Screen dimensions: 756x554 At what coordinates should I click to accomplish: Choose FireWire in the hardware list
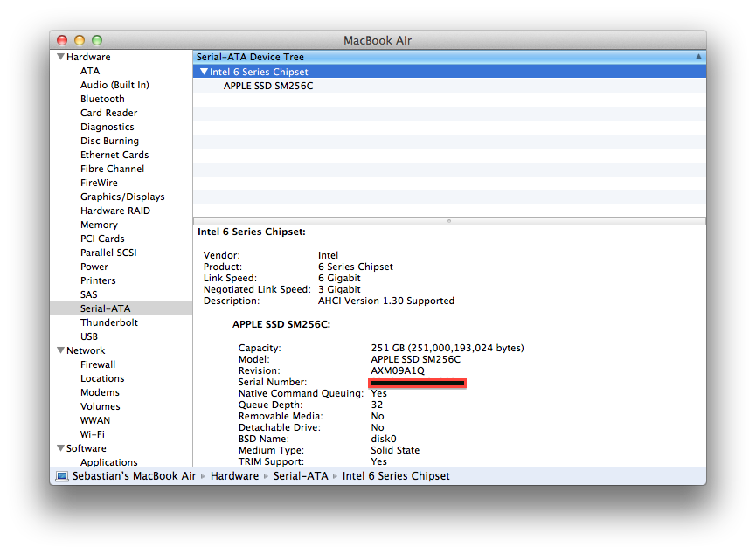tap(99, 183)
